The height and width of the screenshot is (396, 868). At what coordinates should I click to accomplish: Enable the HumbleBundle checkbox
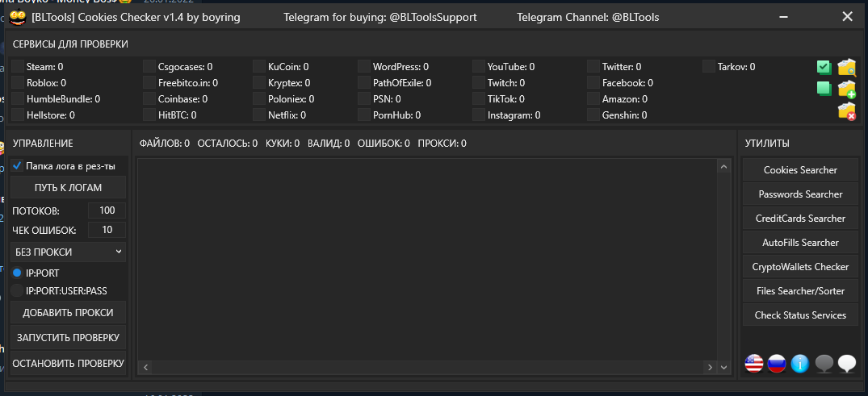18,99
